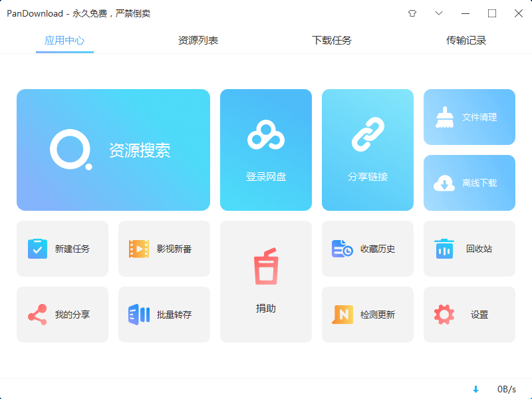This screenshot has width=532, height=399.
Task: Click the 捐助 donate cup icon
Action: coord(266,267)
